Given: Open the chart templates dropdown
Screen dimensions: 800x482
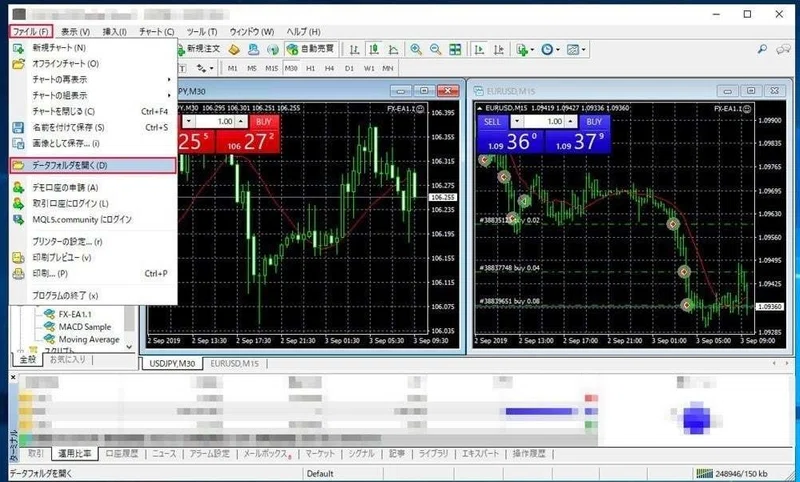Looking at the screenshot, I should (576, 49).
